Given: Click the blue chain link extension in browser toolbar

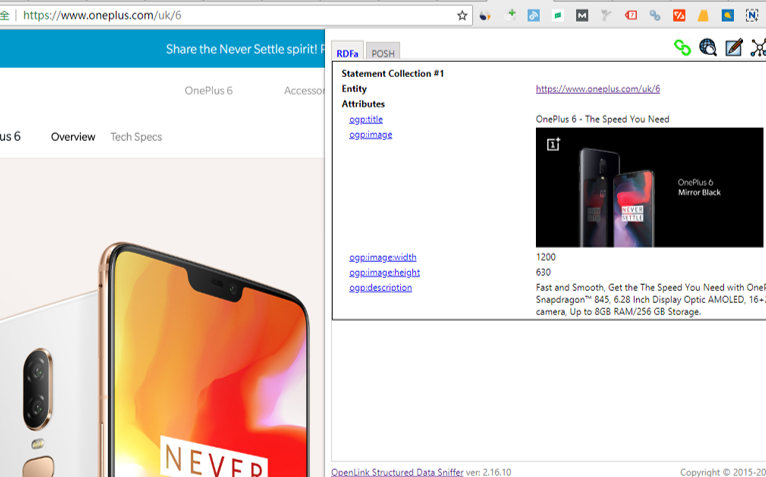Looking at the screenshot, I should click(655, 16).
